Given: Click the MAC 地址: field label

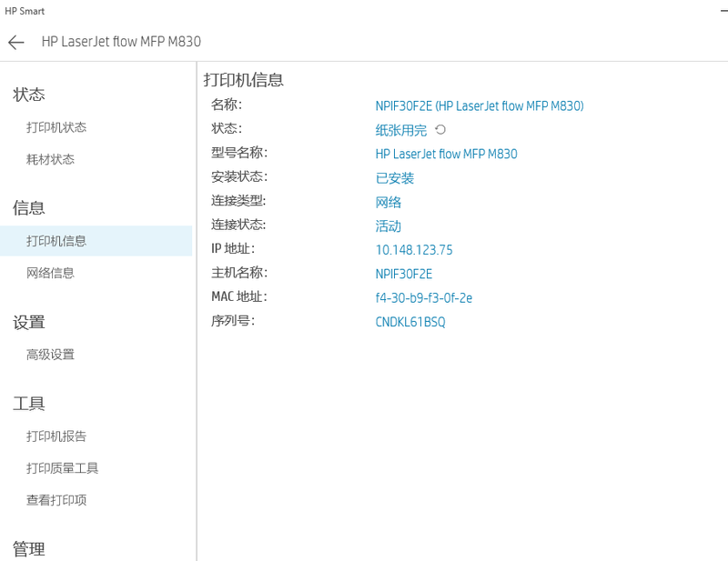Looking at the screenshot, I should 238,296.
